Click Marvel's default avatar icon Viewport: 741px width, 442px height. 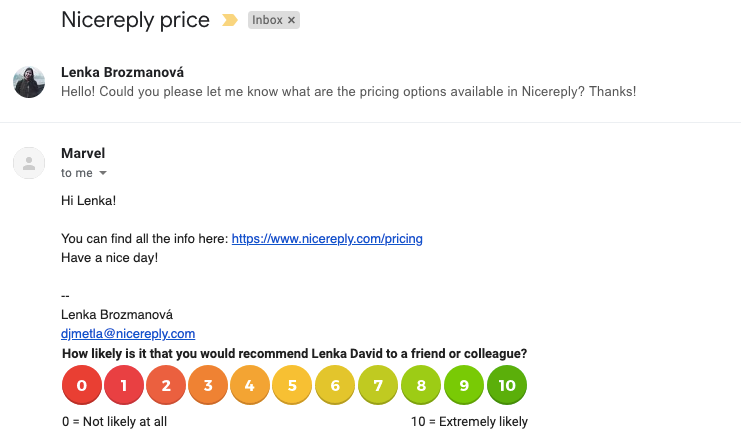29,163
